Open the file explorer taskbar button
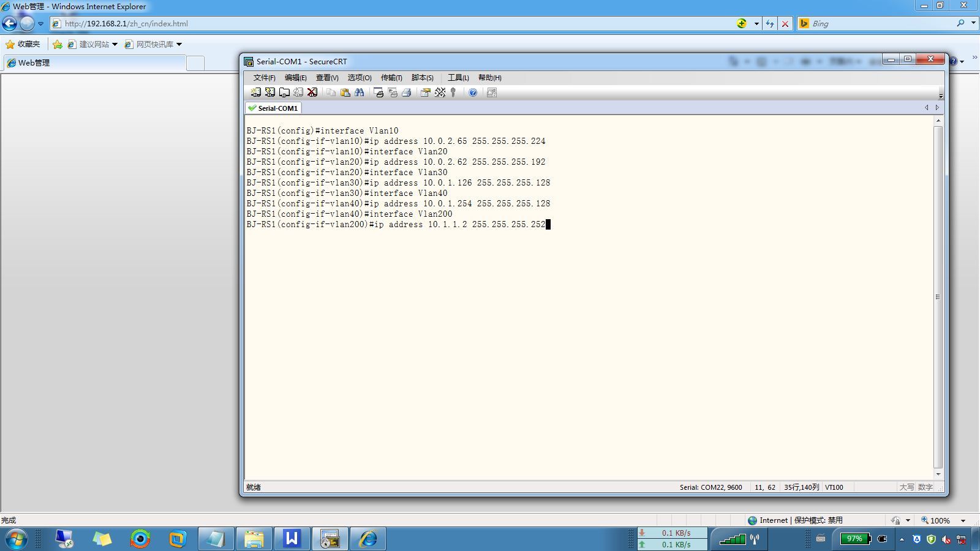Viewport: 980px width, 551px height. [254, 539]
